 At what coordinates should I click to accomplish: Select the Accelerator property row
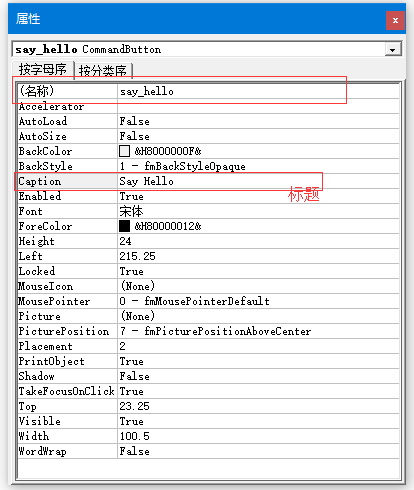coord(208,106)
